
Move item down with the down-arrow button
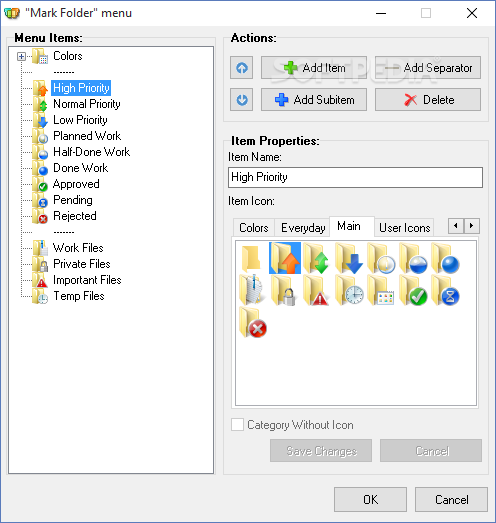point(241,99)
